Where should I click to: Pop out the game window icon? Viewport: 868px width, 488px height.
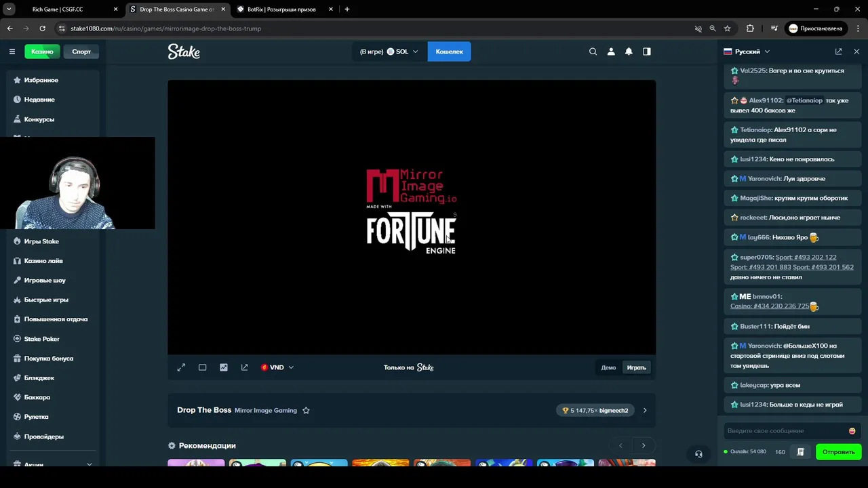[244, 367]
